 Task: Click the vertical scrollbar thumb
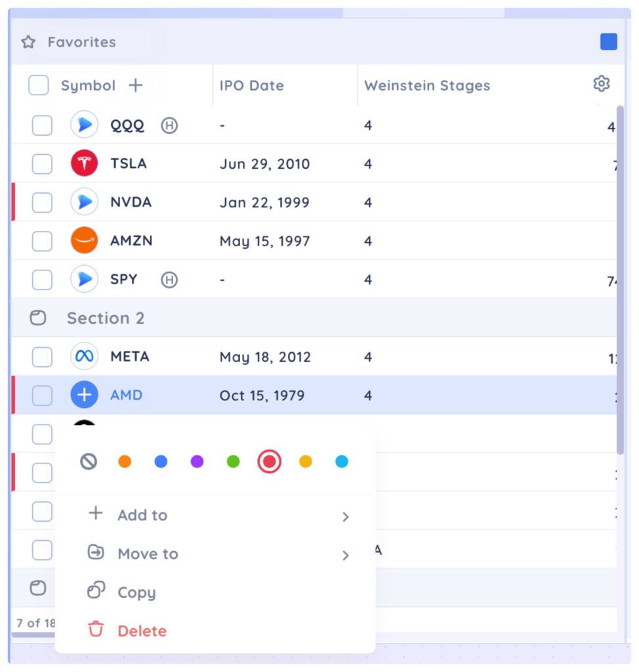coord(620,280)
